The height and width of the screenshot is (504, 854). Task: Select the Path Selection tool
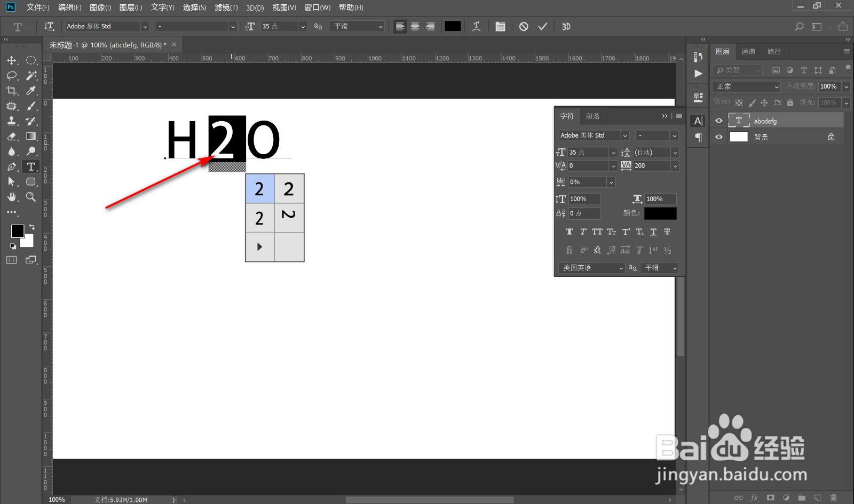pyautogui.click(x=12, y=182)
